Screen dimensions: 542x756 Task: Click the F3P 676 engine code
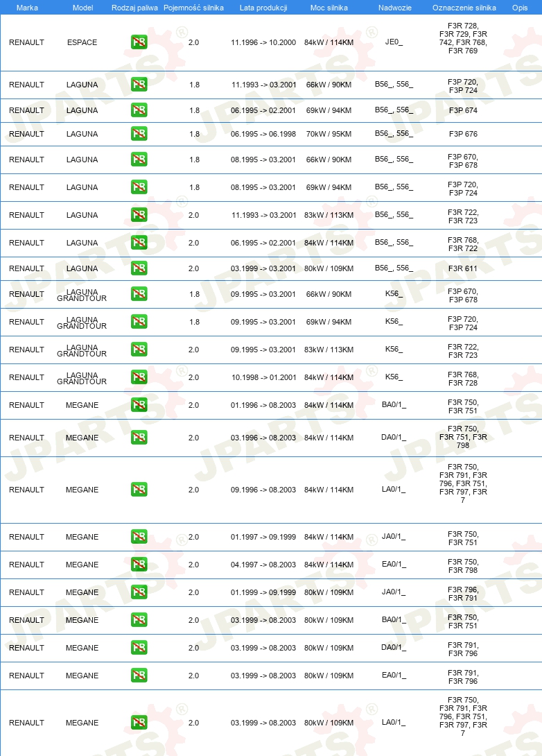click(x=463, y=134)
